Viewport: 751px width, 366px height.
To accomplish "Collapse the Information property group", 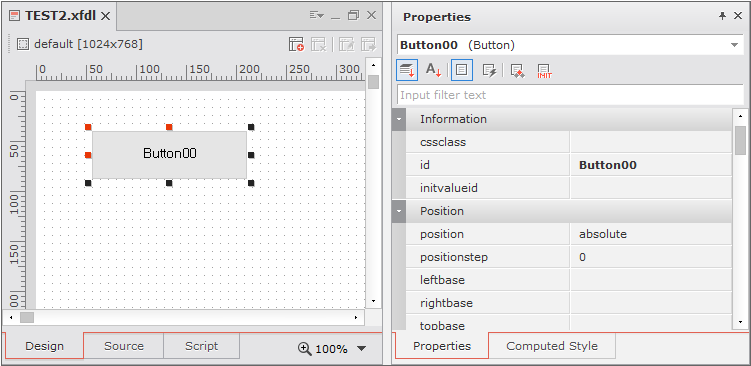I will tap(399, 118).
